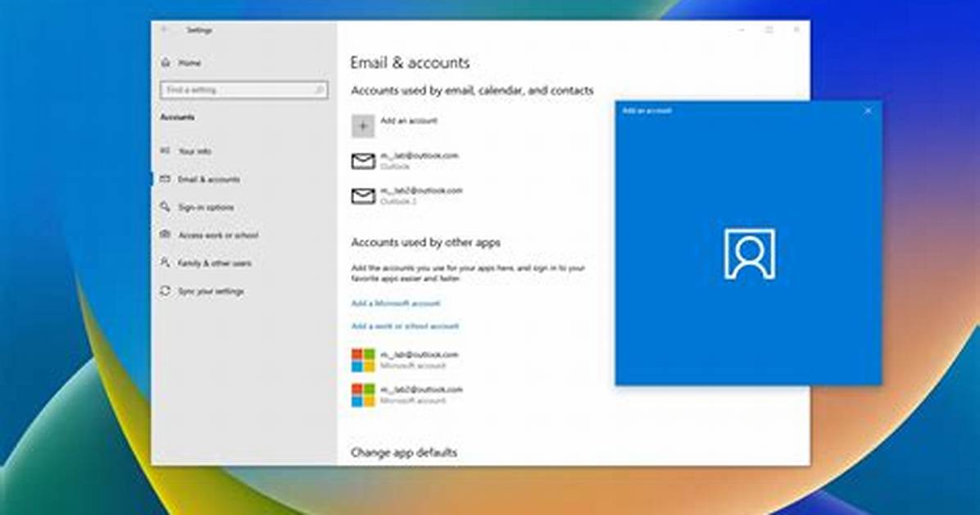Click the Change app defaults heading

coord(404,453)
